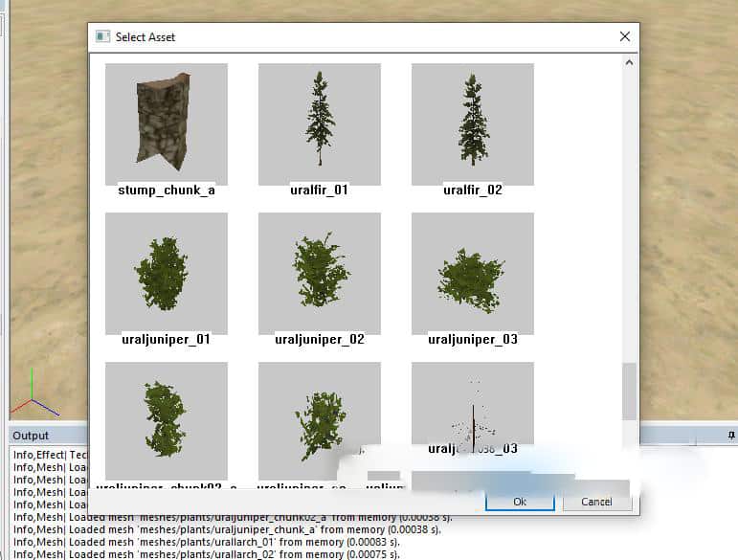The image size is (738, 560).
Task: Select the sparse bare tree asset thumbnail
Action: point(472,412)
